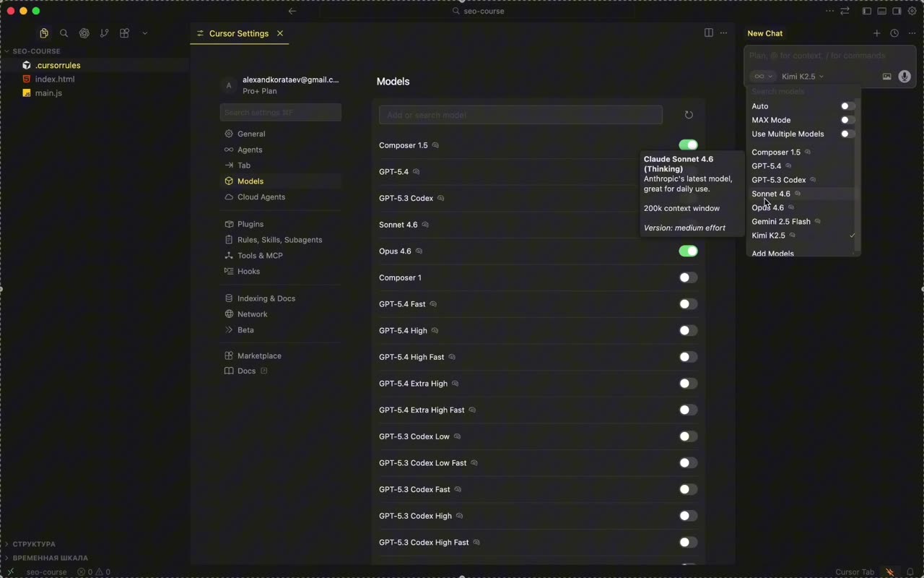Expand the sidebar views overflow chevron
The width and height of the screenshot is (924, 578).
[x=145, y=33]
